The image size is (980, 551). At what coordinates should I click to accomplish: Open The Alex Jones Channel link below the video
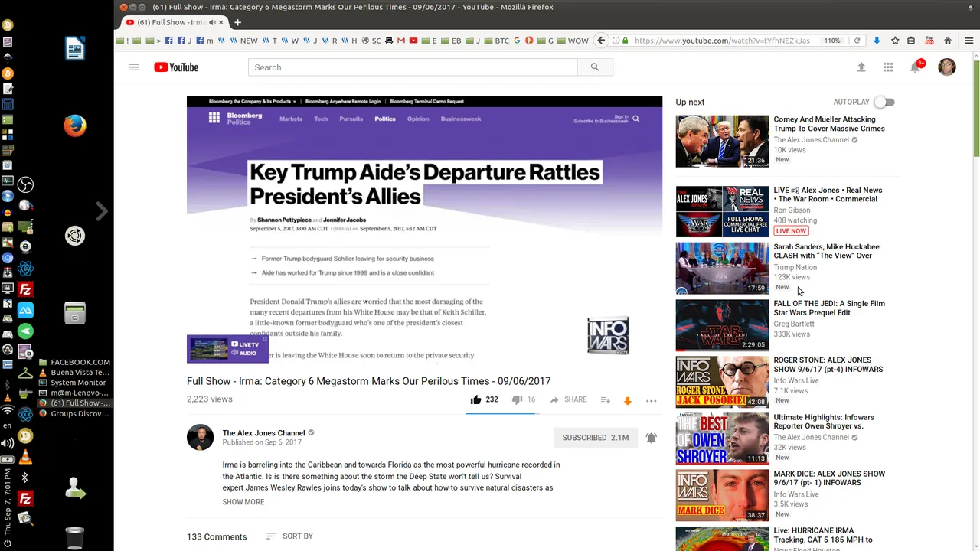tap(264, 433)
